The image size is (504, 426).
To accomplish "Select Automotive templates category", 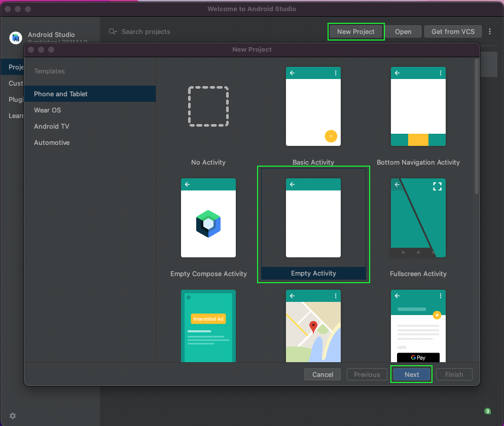I will [x=90, y=142].
